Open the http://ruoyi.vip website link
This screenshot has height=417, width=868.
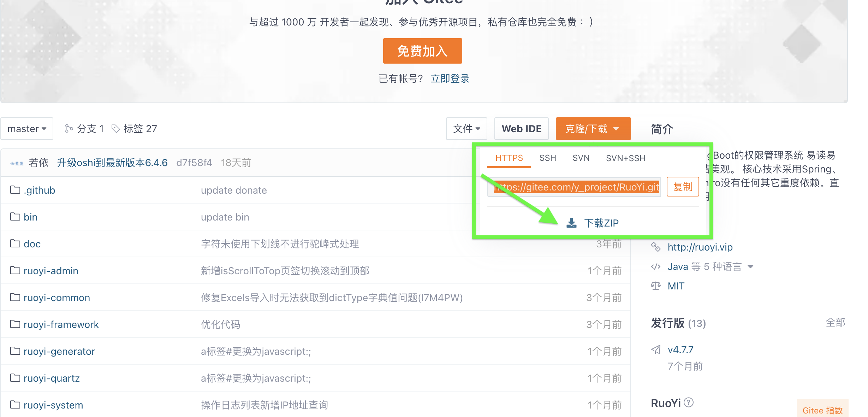tap(700, 247)
